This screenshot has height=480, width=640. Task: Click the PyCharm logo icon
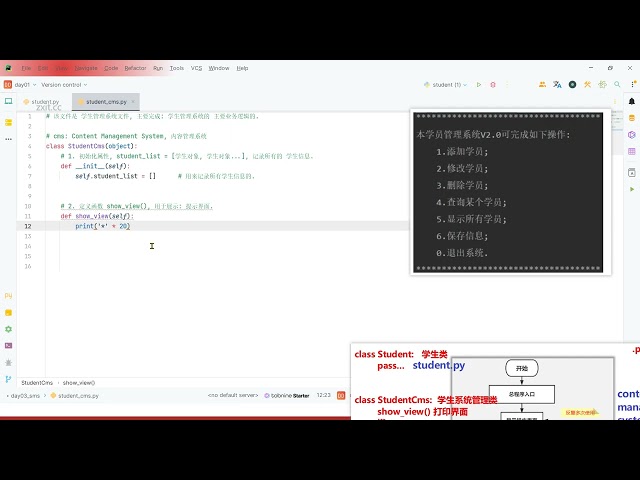coord(8,68)
